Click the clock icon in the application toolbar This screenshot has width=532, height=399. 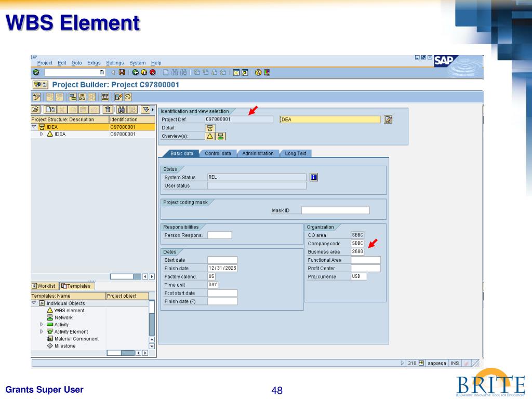pyautogui.click(x=128, y=97)
